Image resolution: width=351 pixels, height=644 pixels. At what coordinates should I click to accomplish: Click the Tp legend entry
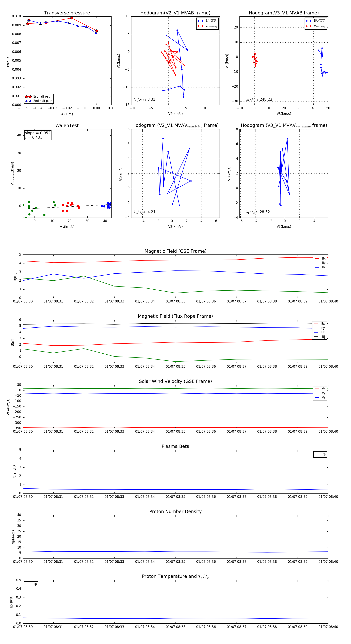[x=31, y=584]
